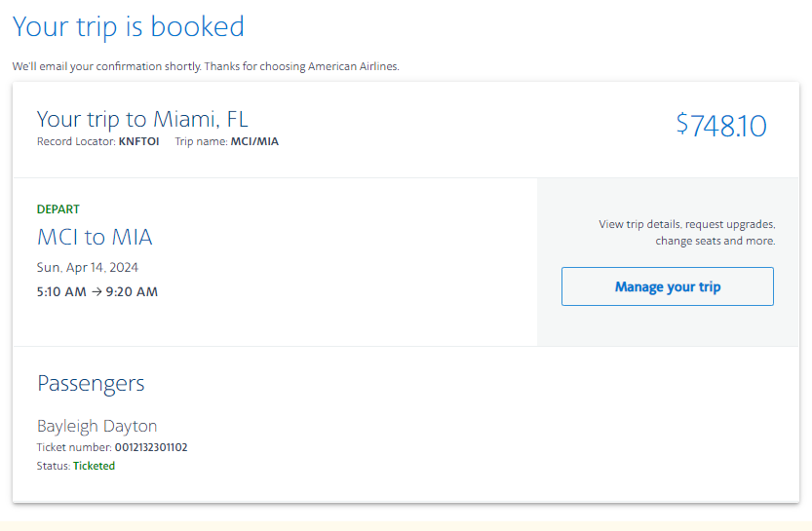This screenshot has height=531, width=812.
Task: Click the 'Your trip is booked' heading
Action: [x=129, y=26]
